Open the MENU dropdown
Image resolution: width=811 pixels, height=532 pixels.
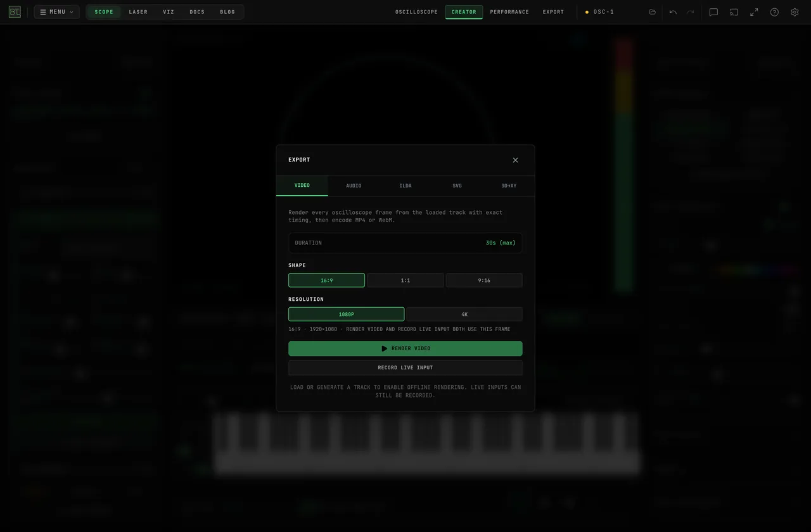(56, 12)
